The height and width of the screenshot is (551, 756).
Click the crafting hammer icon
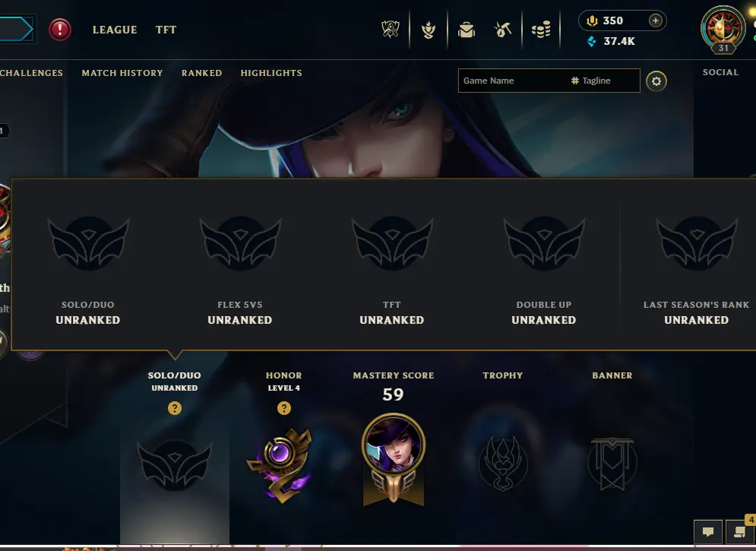[x=503, y=30]
